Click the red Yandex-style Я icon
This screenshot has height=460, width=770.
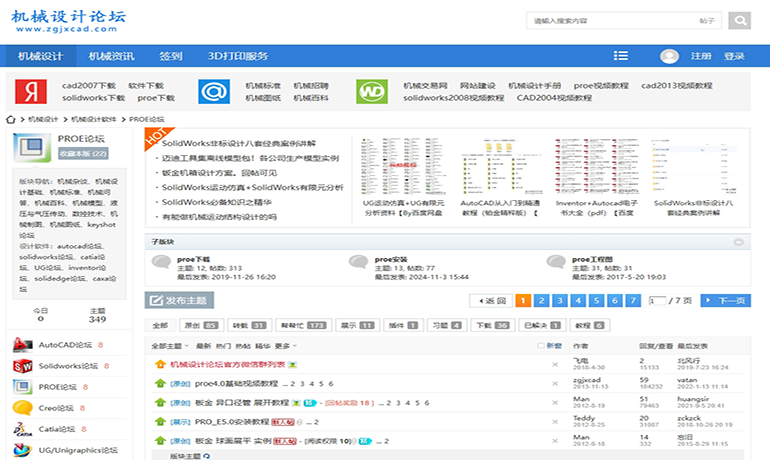[31, 92]
